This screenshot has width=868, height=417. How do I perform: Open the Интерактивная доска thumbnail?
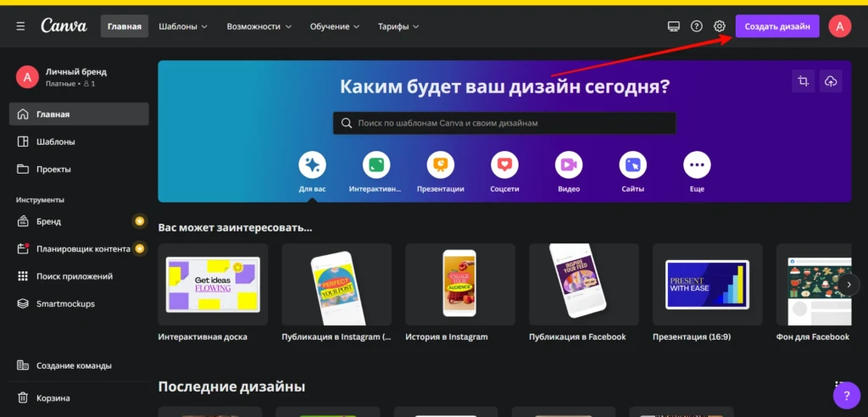[x=213, y=284]
